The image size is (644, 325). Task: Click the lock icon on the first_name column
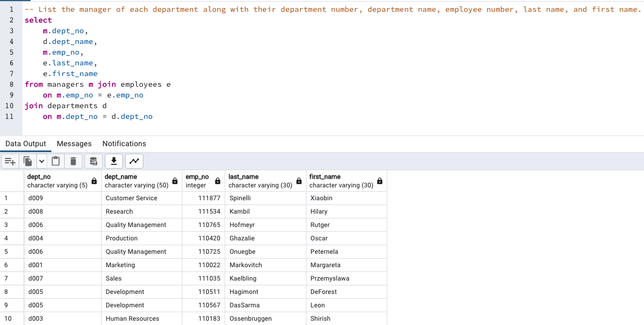[x=379, y=180]
